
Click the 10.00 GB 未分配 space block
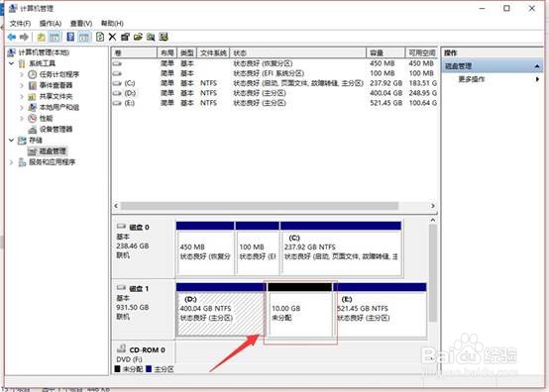click(299, 309)
